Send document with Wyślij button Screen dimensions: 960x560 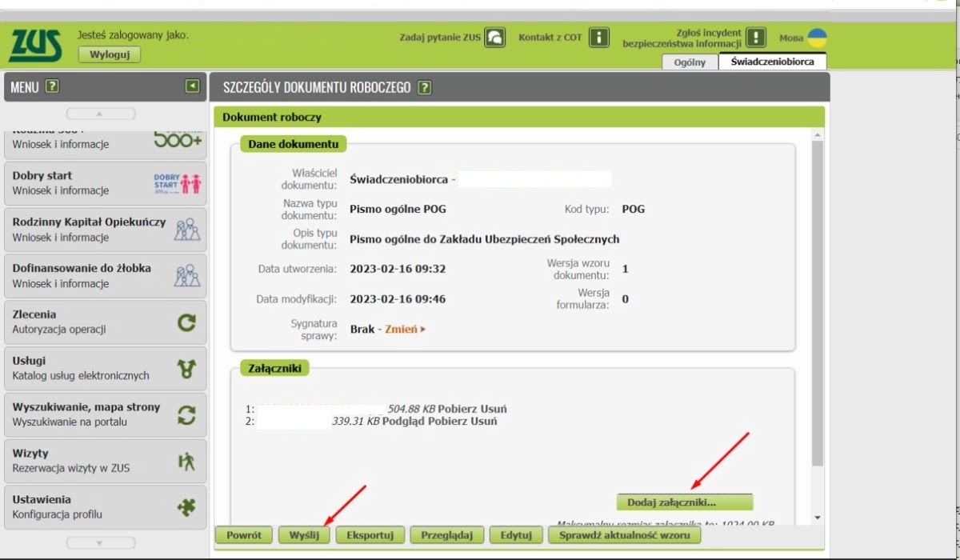[304, 535]
